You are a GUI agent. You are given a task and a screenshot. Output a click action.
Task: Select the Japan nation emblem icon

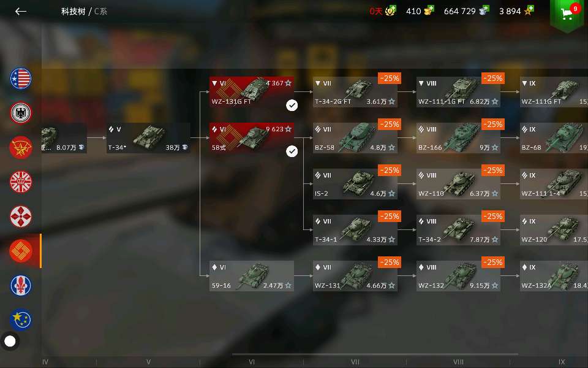[21, 217]
